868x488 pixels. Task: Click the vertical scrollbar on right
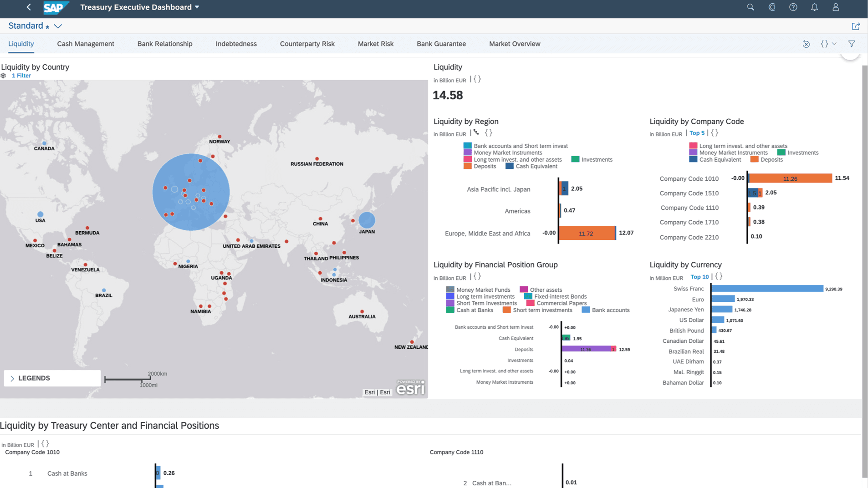pos(864,271)
